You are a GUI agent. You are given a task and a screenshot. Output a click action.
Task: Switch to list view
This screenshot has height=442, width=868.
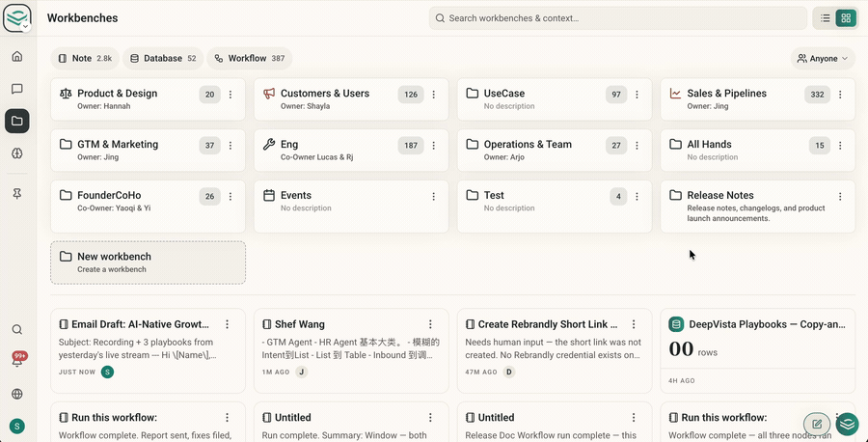[x=825, y=18]
